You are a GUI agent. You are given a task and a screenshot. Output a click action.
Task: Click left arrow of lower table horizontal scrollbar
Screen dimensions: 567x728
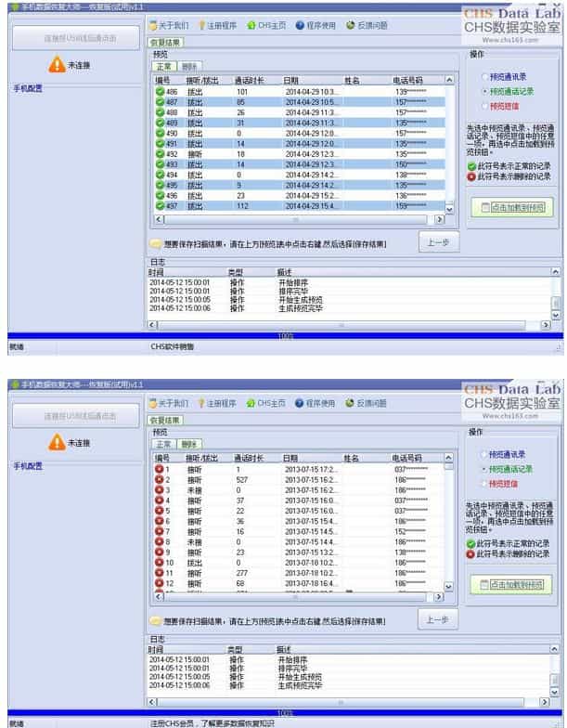point(159,596)
